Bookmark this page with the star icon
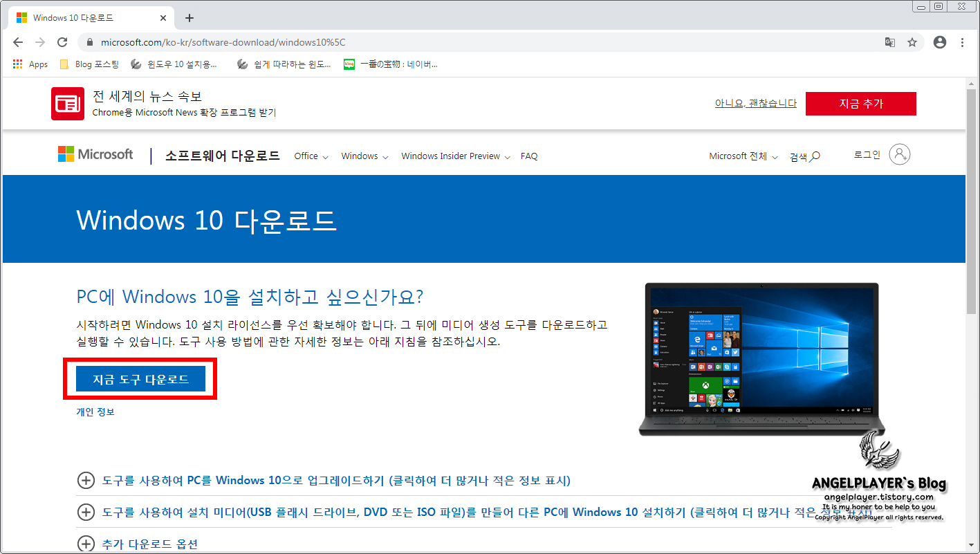 click(912, 42)
